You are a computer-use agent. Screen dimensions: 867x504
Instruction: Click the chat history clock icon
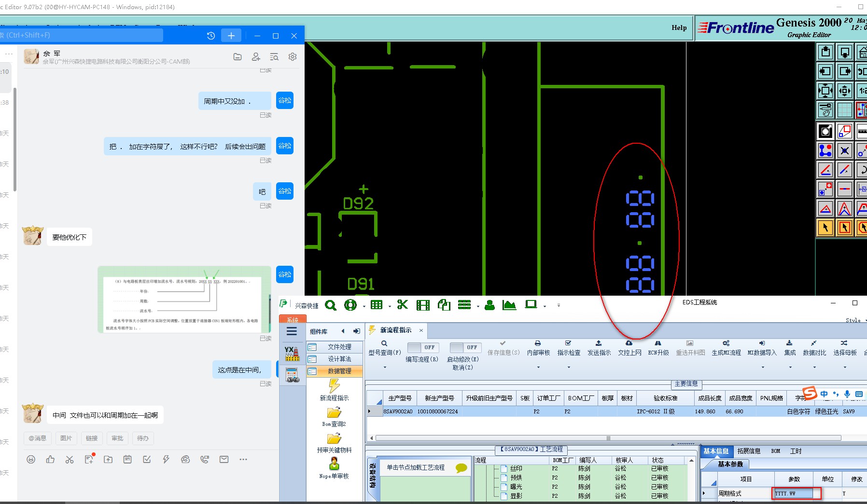tap(211, 36)
